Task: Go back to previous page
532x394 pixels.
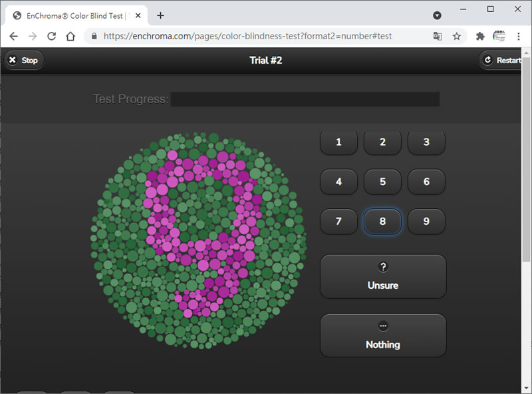Action: click(13, 37)
